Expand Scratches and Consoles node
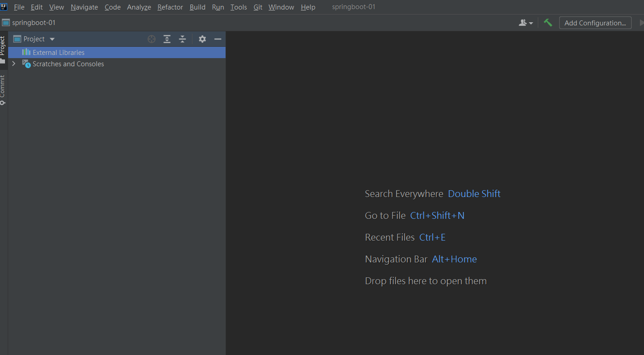644x355 pixels. (14, 64)
